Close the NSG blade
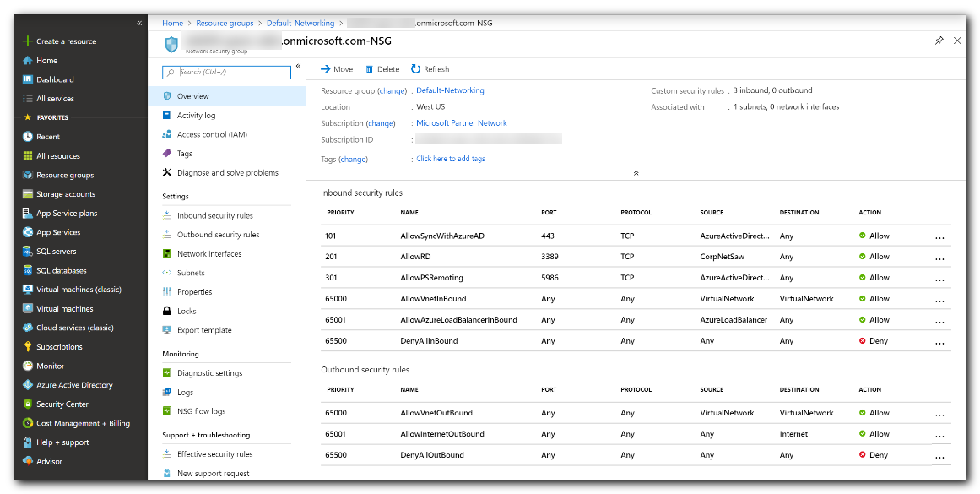980x494 pixels. tap(957, 41)
